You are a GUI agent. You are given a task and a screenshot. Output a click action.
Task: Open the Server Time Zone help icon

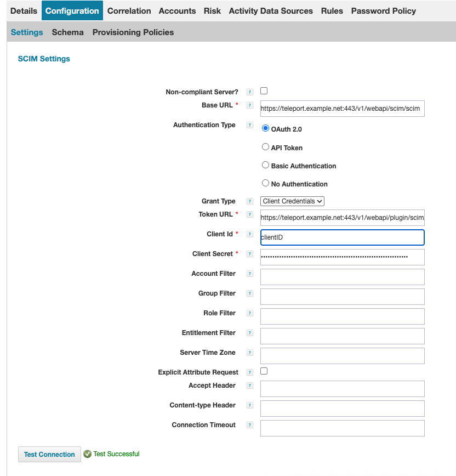coord(250,353)
